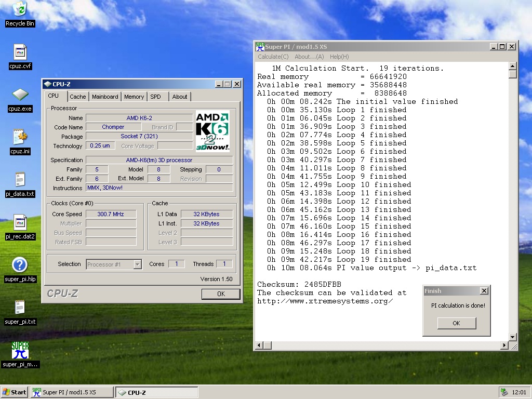Viewport: 532px width, 399px height.
Task: Click the Allocated memory line in Super PI
Action: (332, 94)
